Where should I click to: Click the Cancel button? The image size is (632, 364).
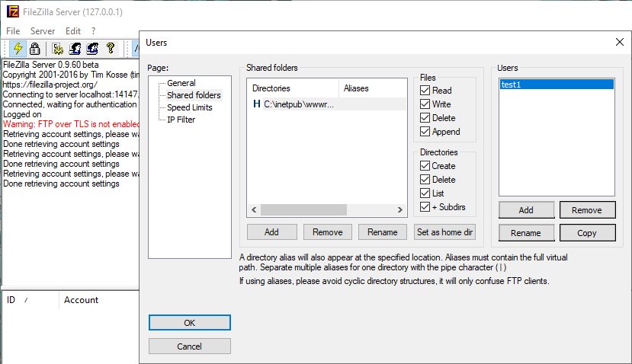point(189,346)
